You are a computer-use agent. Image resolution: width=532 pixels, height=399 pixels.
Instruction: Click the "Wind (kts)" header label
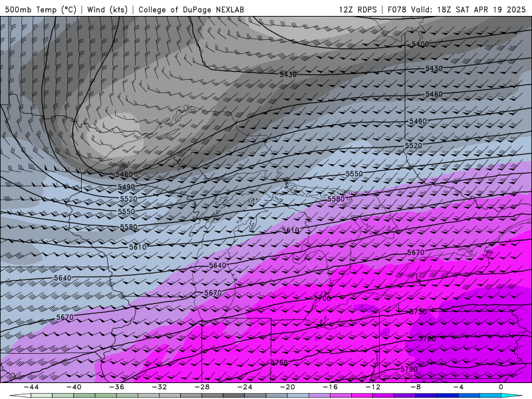(107, 9)
